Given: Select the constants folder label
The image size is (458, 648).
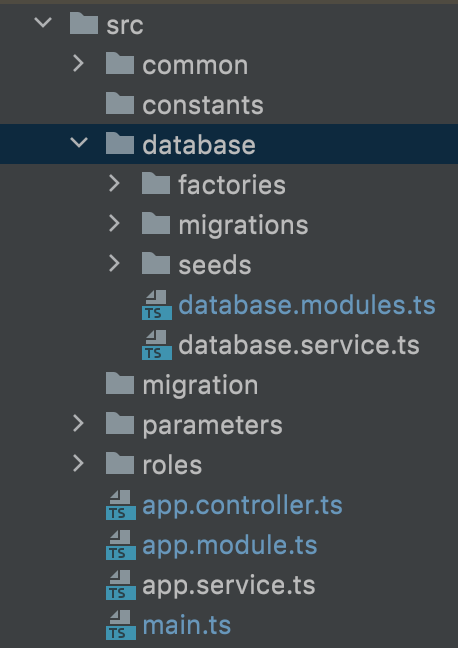Looking at the screenshot, I should click(203, 105).
